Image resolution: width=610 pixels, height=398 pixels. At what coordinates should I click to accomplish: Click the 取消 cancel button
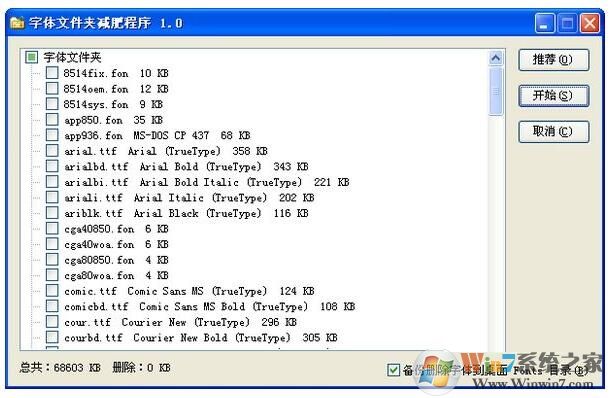coord(553,131)
